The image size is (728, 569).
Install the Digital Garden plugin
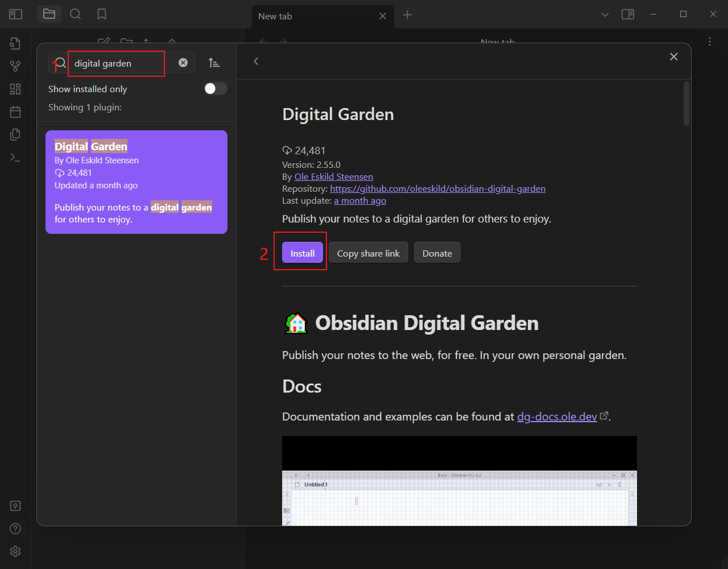pos(301,252)
